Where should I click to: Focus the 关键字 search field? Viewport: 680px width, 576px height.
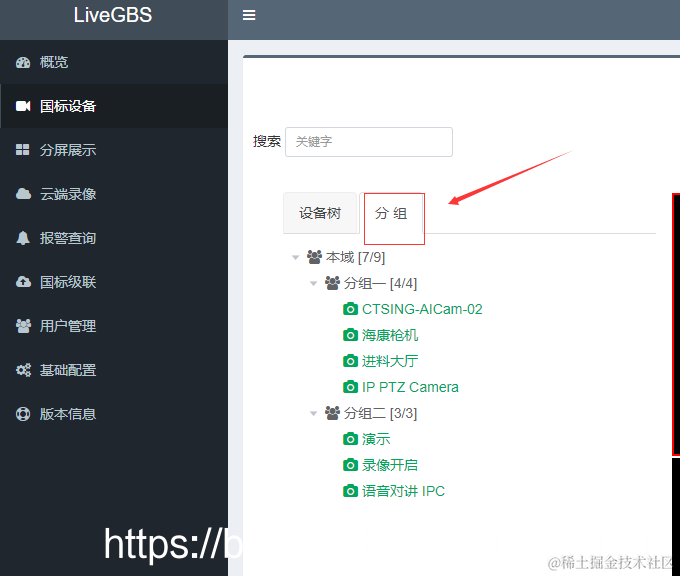tap(369, 142)
